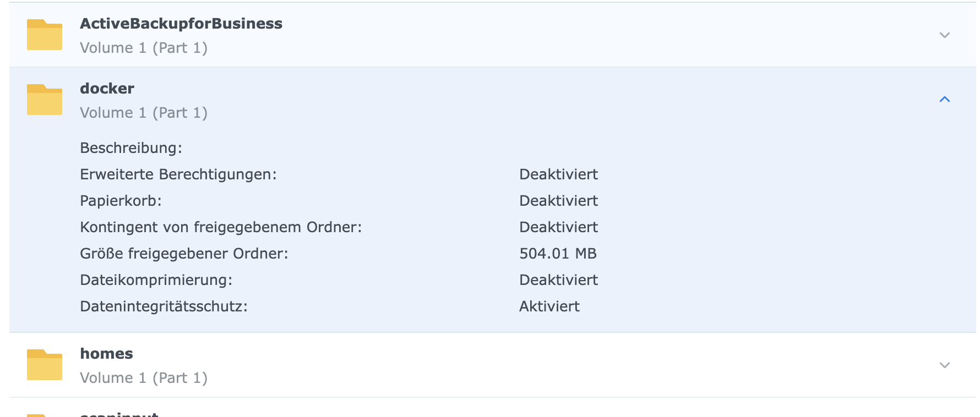
Task: Select the docker shared folder name
Action: tap(107, 89)
